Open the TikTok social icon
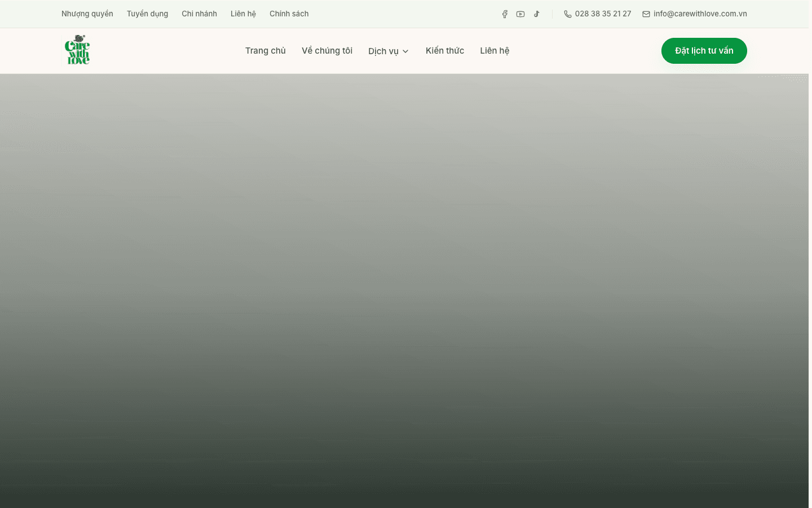Screen dimensions: 812x508 (x=536, y=14)
